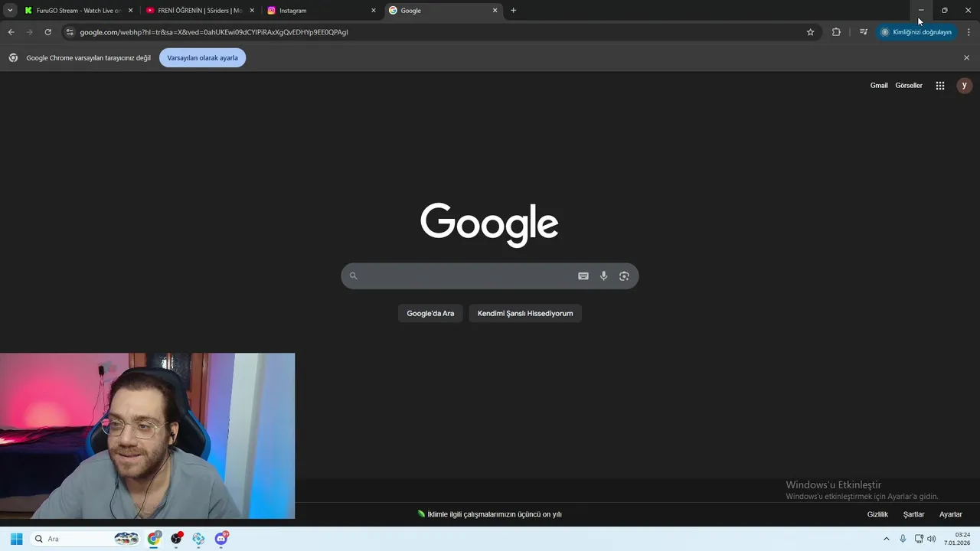The width and height of the screenshot is (980, 551).
Task: Click the taskbar "Ara" search box
Action: [x=87, y=539]
